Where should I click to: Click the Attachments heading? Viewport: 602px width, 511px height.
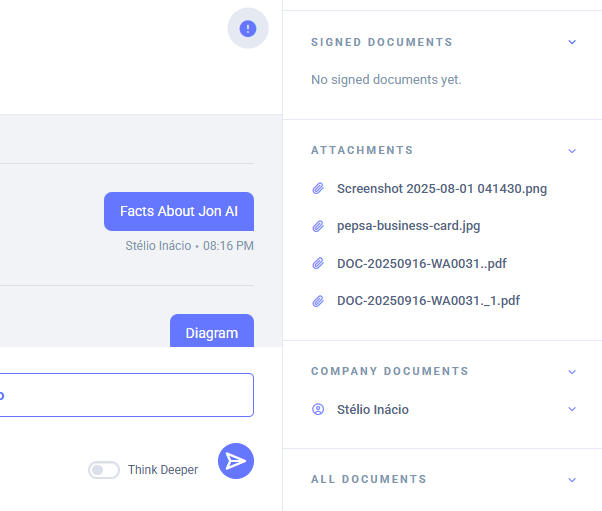pyautogui.click(x=362, y=150)
